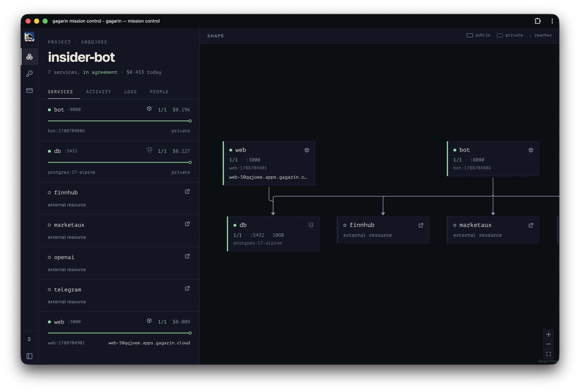Select the db node in the graph
The image size is (580, 392).
pyautogui.click(x=273, y=234)
